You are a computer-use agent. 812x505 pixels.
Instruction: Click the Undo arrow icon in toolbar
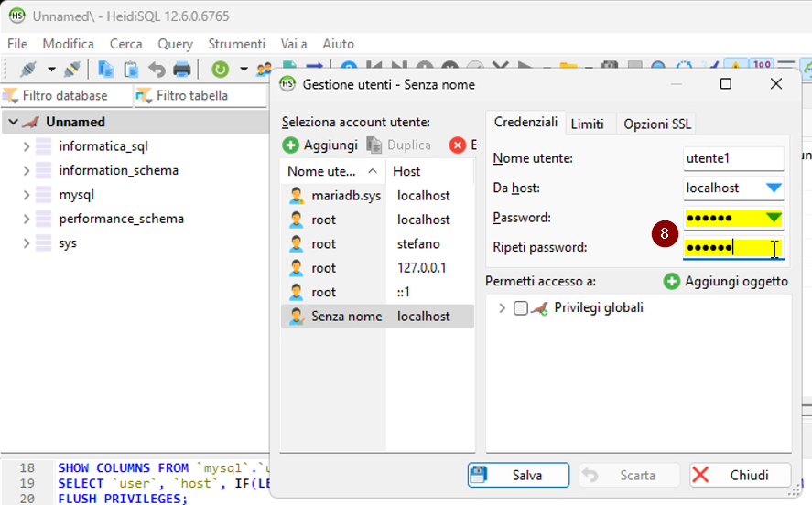pos(157,69)
